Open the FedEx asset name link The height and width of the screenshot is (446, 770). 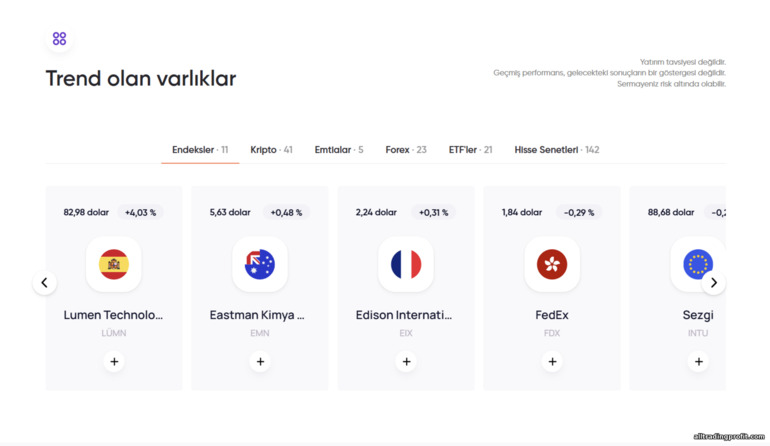(552, 315)
